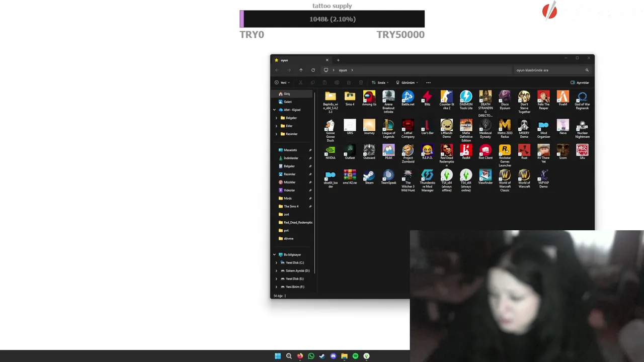Screen dimensions: 644x362
Task: Select the RedM shortcut
Action: pyautogui.click(x=466, y=152)
